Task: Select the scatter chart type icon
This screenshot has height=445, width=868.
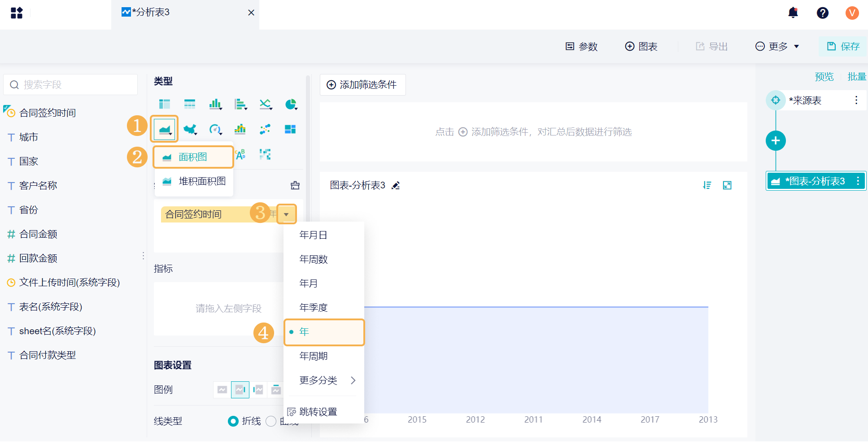Action: click(x=265, y=130)
